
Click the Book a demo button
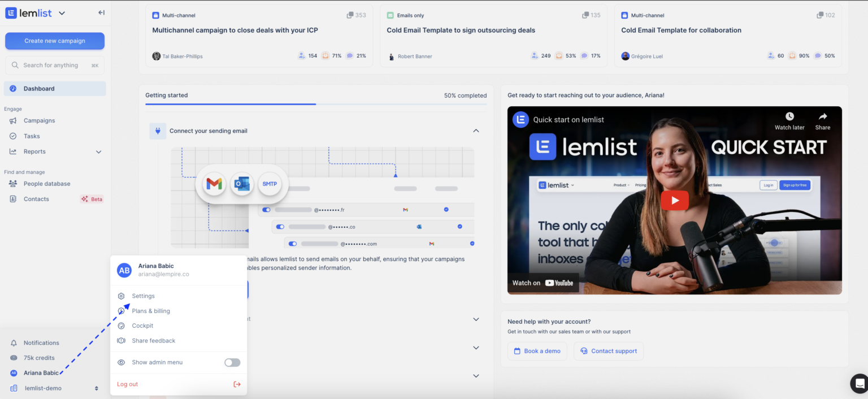(537, 351)
